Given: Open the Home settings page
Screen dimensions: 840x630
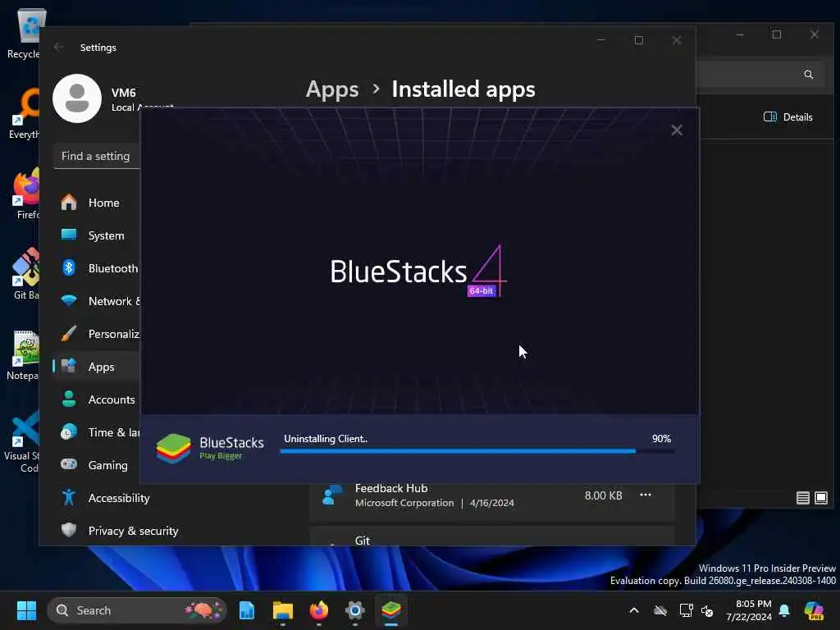Looking at the screenshot, I should click(97, 203).
